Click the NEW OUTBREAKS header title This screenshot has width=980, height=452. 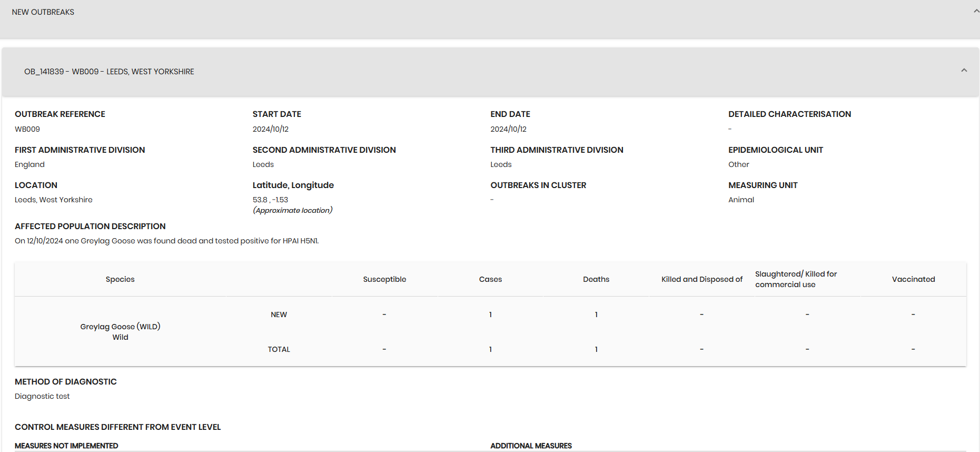pyautogui.click(x=43, y=12)
